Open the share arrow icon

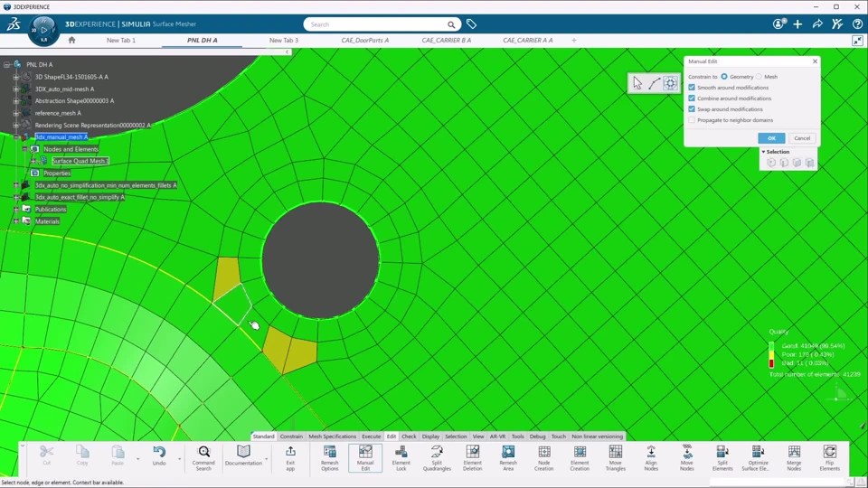click(x=817, y=23)
